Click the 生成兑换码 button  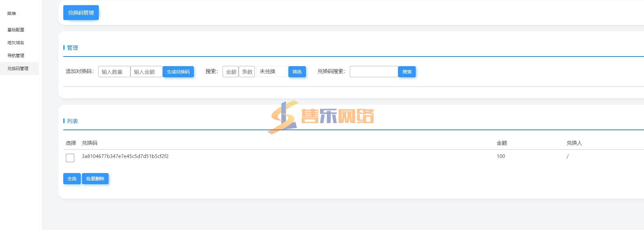pyautogui.click(x=178, y=72)
